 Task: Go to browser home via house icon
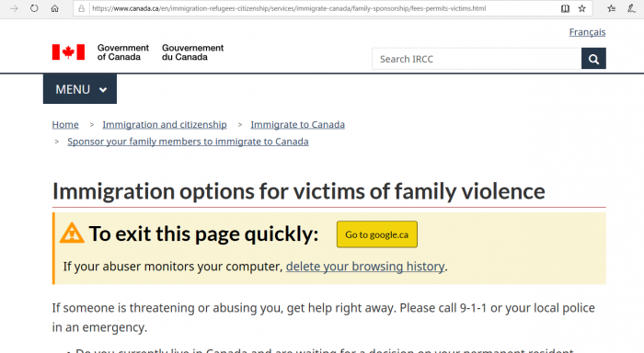[x=54, y=8]
